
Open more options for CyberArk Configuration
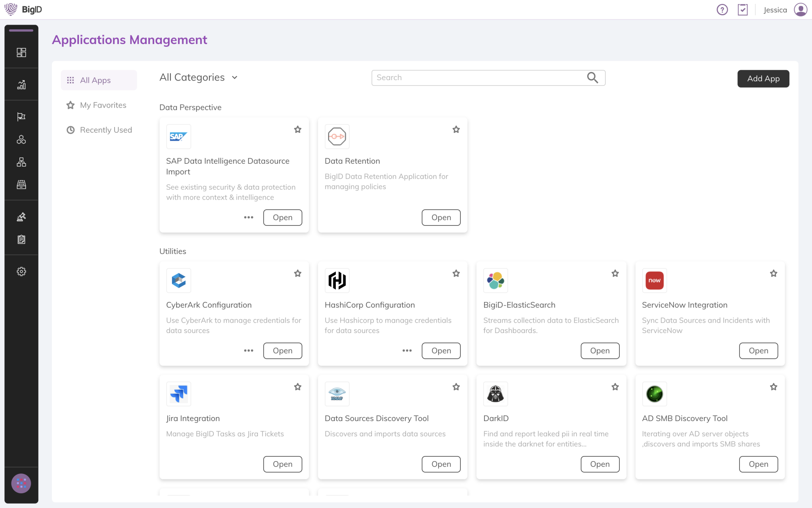(x=249, y=351)
